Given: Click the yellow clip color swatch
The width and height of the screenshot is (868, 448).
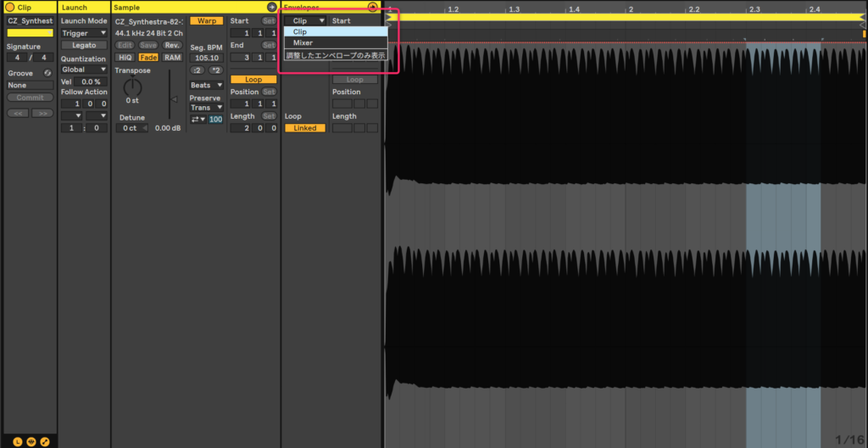Looking at the screenshot, I should [30, 33].
